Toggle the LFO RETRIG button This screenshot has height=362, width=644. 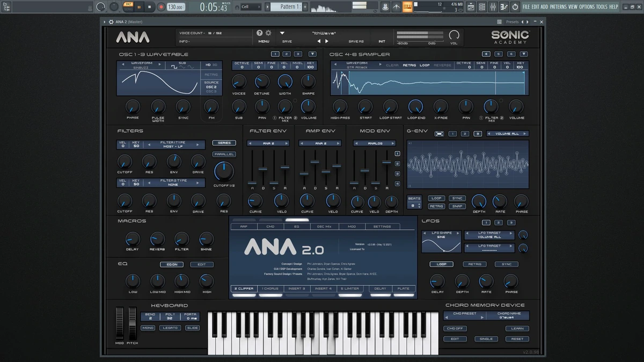point(474,264)
